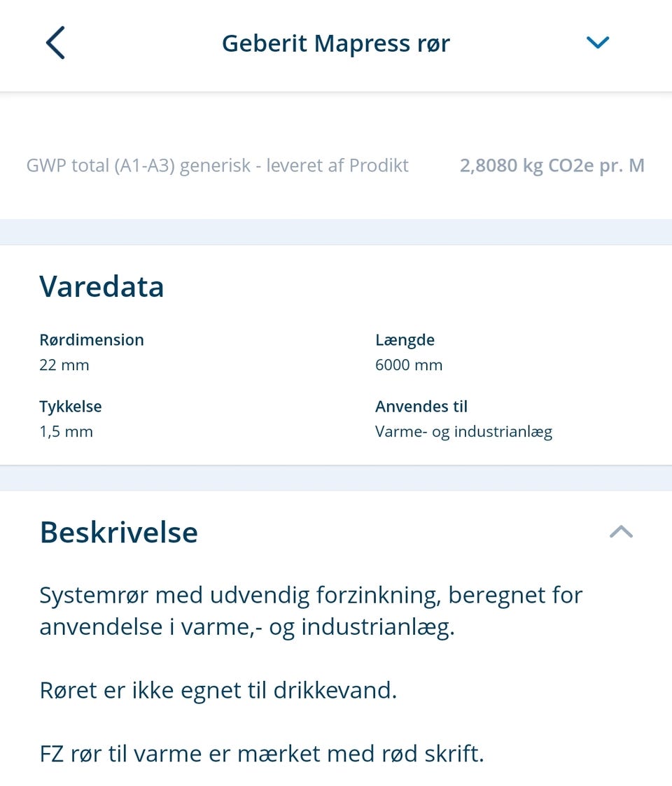Tap the Geberit Mapress rør title
Screen dimensions: 672x786
(x=335, y=43)
